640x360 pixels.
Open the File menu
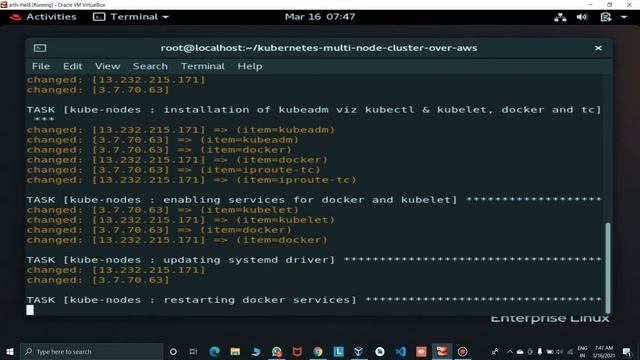pos(41,66)
